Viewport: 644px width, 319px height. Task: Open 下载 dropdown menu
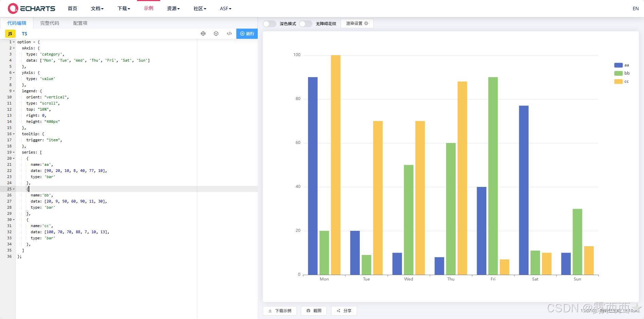click(x=124, y=9)
